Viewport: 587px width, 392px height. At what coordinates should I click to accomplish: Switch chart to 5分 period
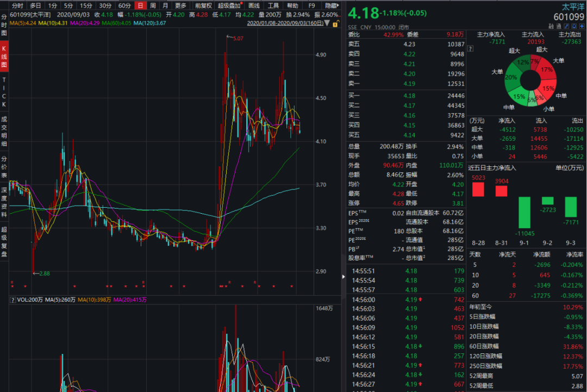coord(68,5)
